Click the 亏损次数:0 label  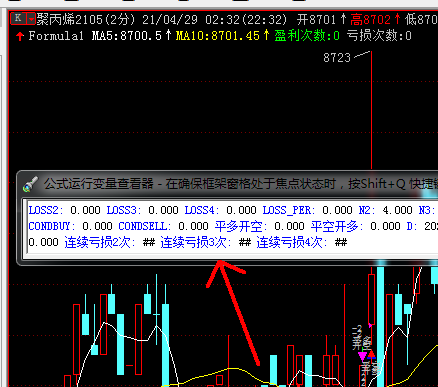tap(379, 36)
